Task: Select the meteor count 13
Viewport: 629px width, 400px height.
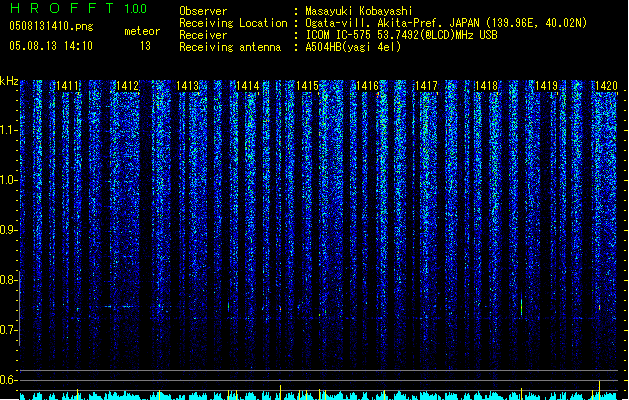Action: point(145,46)
